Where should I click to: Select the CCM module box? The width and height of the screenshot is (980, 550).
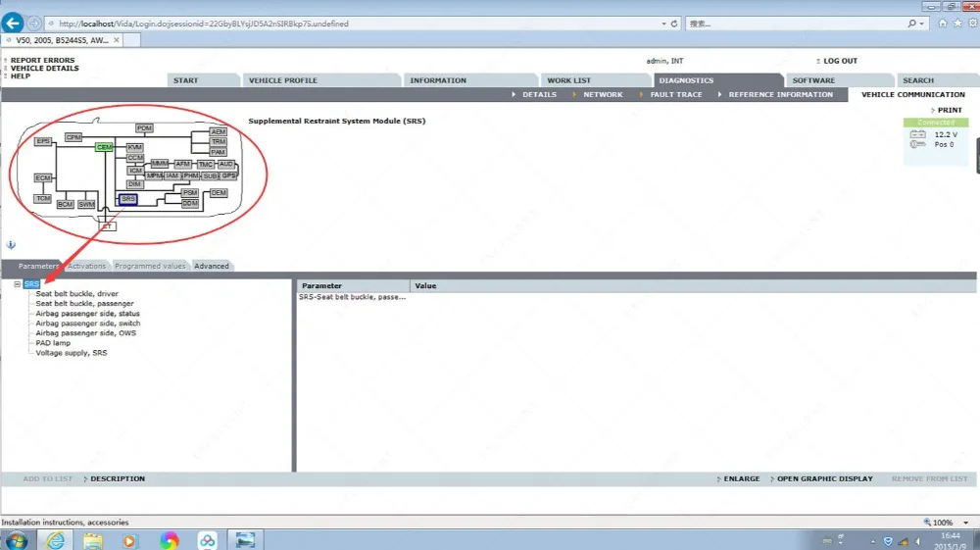[135, 158]
